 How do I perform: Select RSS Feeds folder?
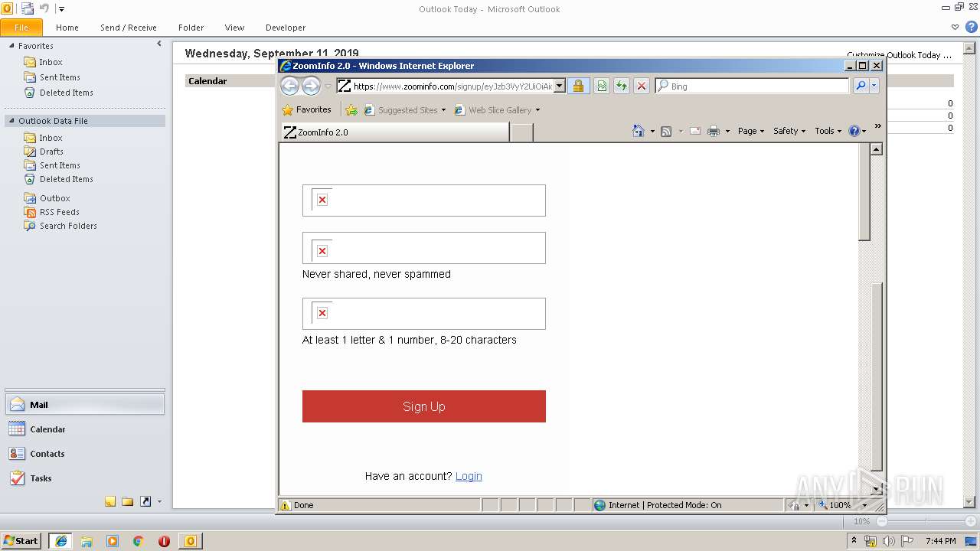(x=59, y=212)
